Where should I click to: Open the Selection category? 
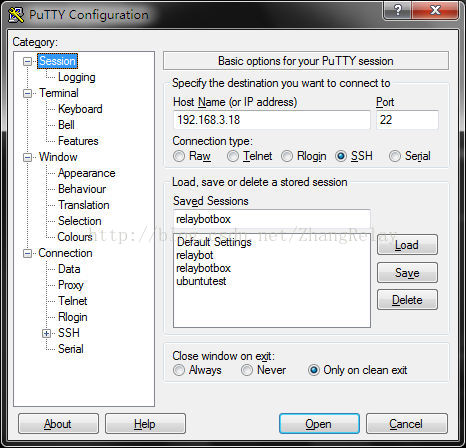(x=79, y=221)
